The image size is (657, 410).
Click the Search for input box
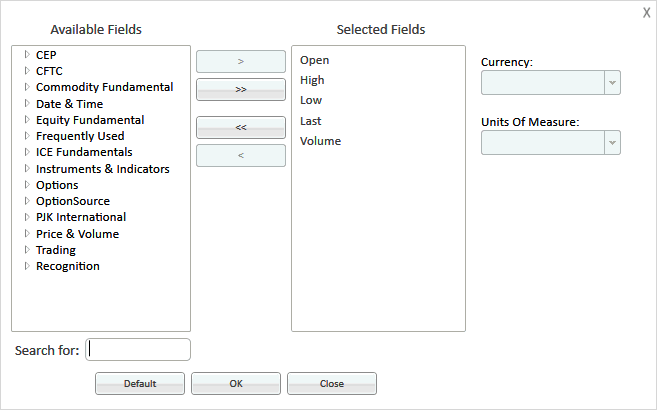[138, 350]
